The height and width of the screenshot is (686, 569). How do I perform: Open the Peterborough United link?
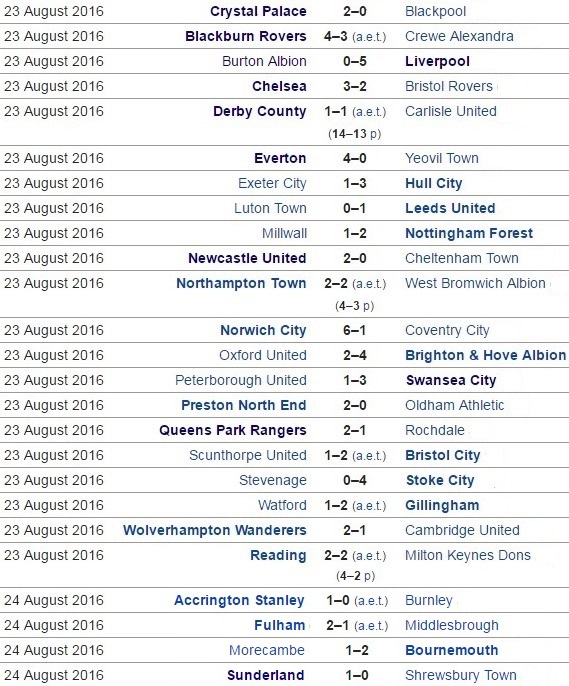click(241, 380)
